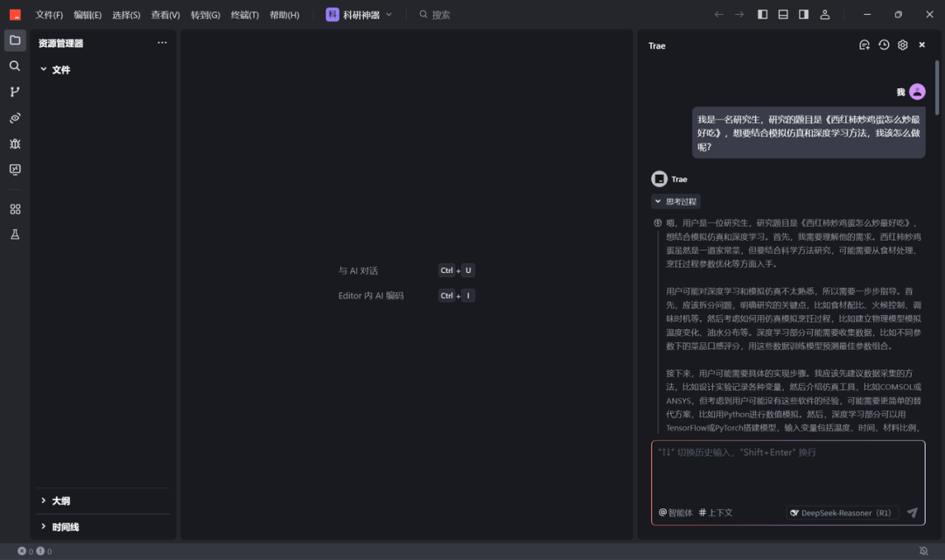Close the Trae chat panel
Viewport: 945px width, 560px height.
(921, 45)
